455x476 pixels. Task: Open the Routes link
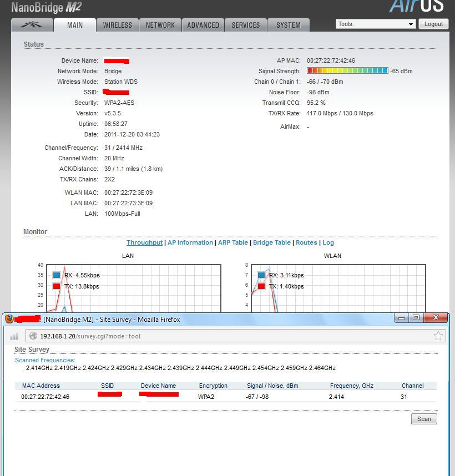click(306, 242)
